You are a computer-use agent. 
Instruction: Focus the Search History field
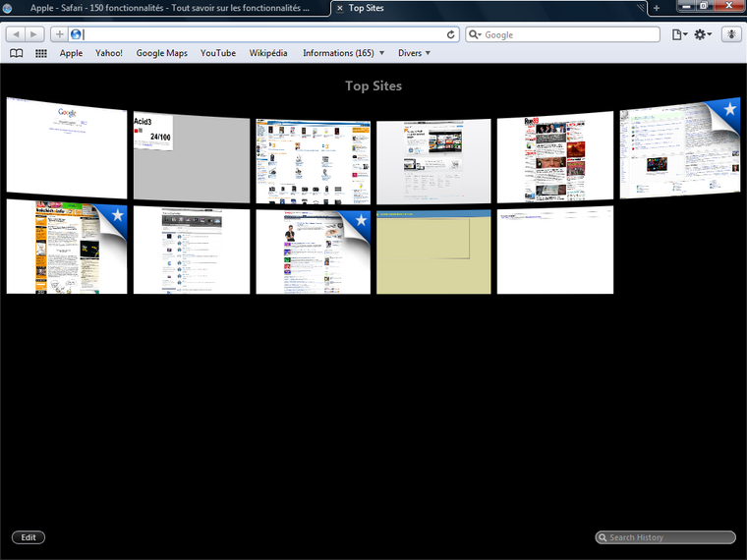(665, 537)
